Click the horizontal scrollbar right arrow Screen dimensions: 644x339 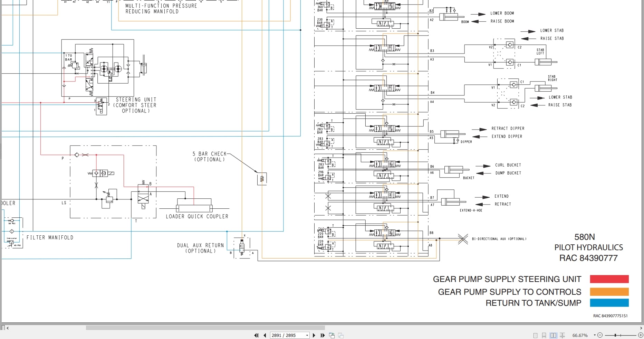pos(641,328)
